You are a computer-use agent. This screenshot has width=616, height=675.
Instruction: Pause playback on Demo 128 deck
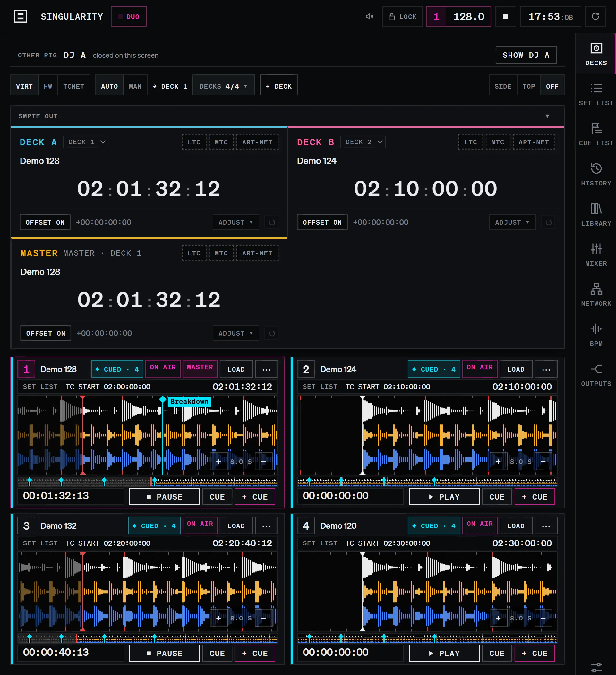[x=164, y=497]
